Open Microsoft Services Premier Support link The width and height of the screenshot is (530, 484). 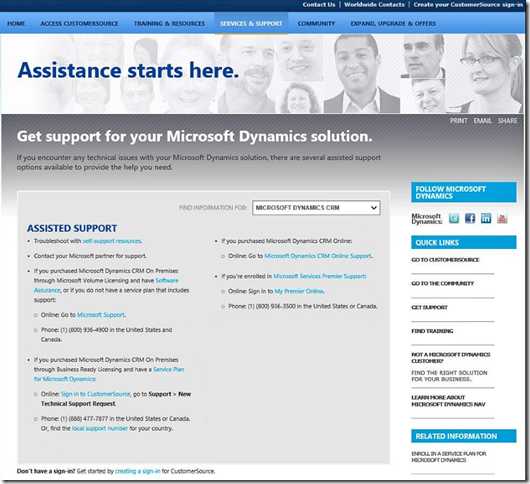319,276
